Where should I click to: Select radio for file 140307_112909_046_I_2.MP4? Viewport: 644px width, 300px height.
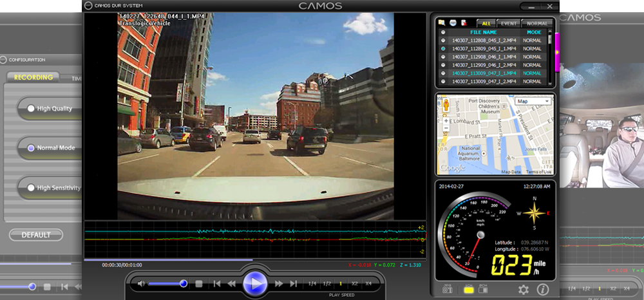point(443,65)
